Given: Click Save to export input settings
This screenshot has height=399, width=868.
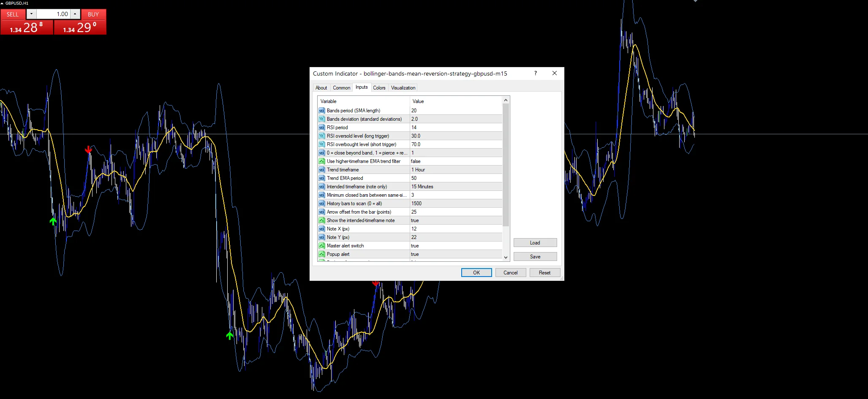Looking at the screenshot, I should click(x=535, y=257).
